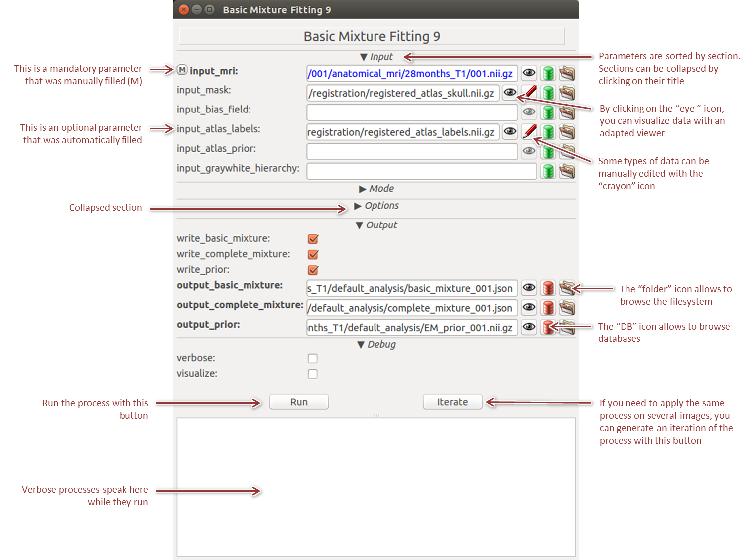Viewport: 751px width, 560px height.
Task: Open database browser for input_mri
Action: 548,73
